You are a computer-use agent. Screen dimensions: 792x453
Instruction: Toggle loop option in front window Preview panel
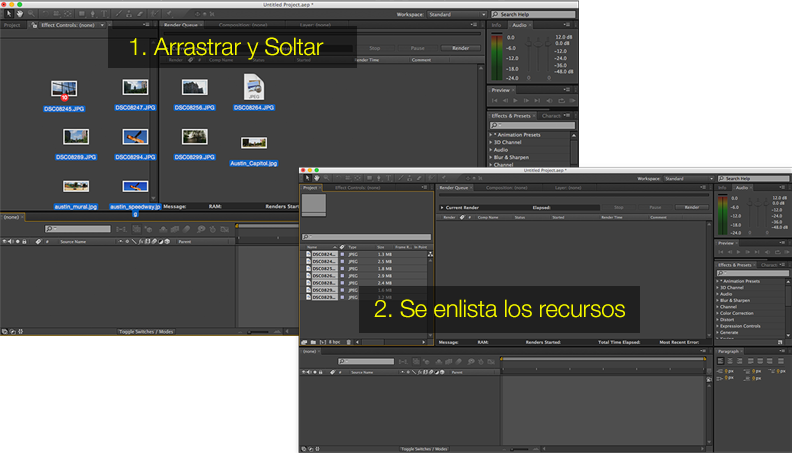[x=778, y=251]
